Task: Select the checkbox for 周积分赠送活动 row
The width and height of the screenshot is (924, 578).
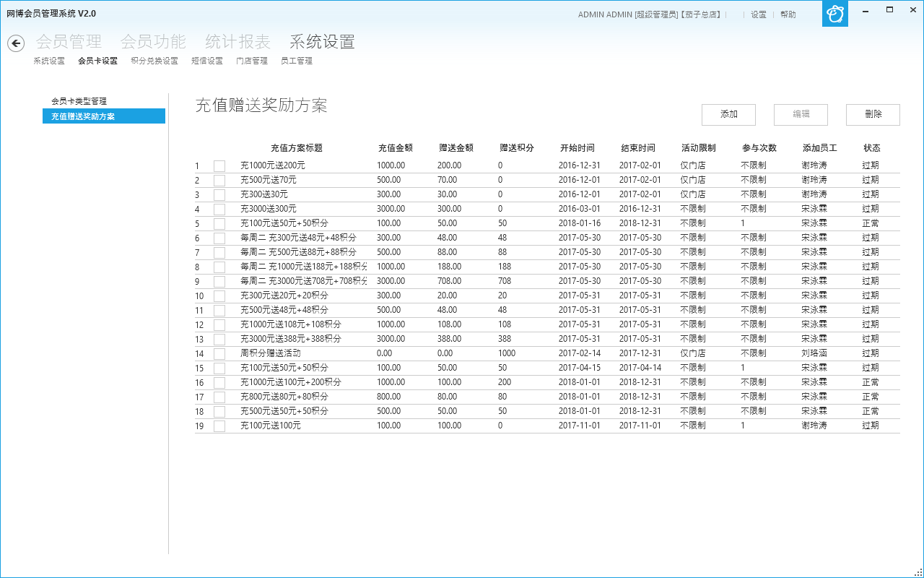Action: tap(219, 354)
